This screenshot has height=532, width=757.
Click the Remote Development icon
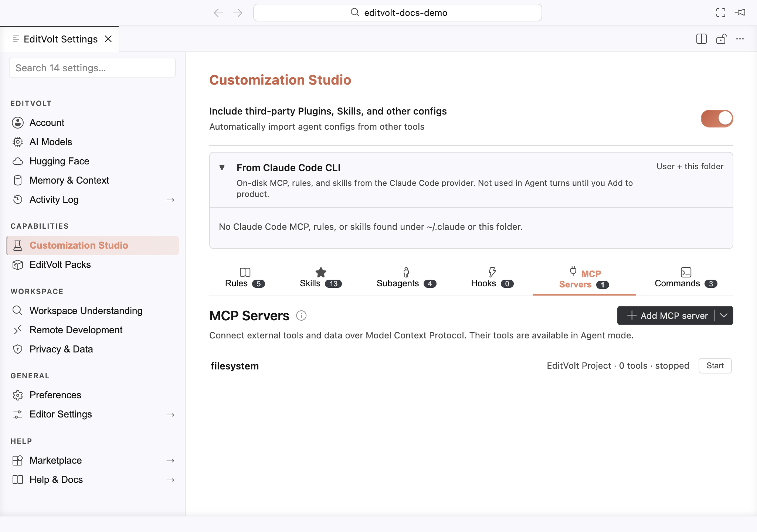click(x=18, y=330)
